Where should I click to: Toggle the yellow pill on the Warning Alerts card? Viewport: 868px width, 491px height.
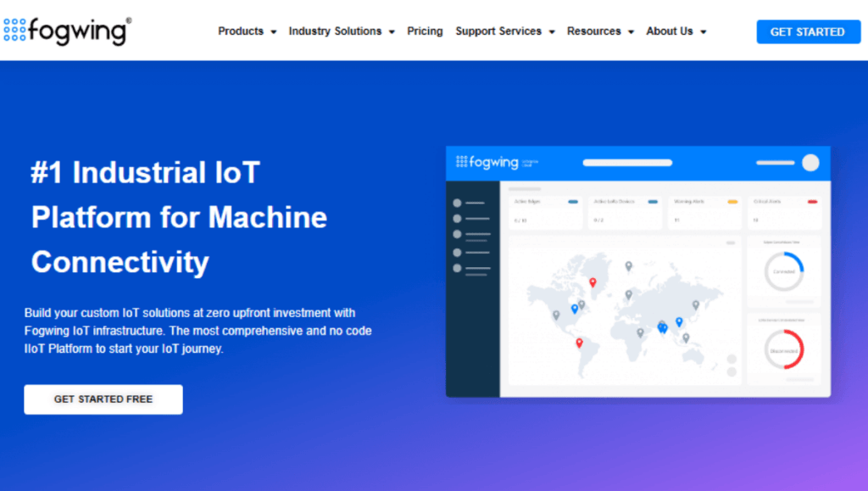(732, 201)
